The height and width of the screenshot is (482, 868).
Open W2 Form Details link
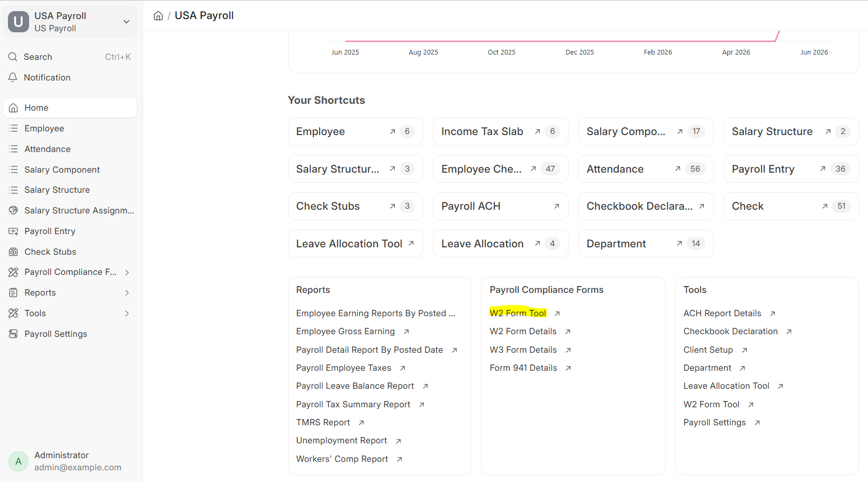click(523, 331)
